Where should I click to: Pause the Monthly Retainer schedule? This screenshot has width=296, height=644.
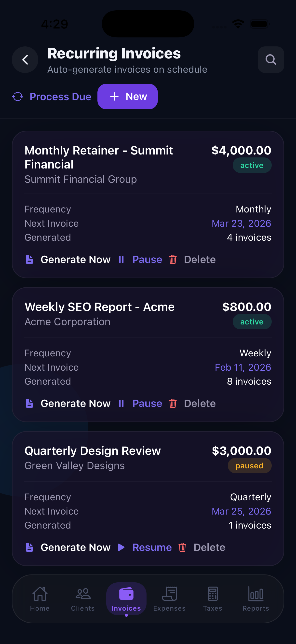pyautogui.click(x=147, y=260)
